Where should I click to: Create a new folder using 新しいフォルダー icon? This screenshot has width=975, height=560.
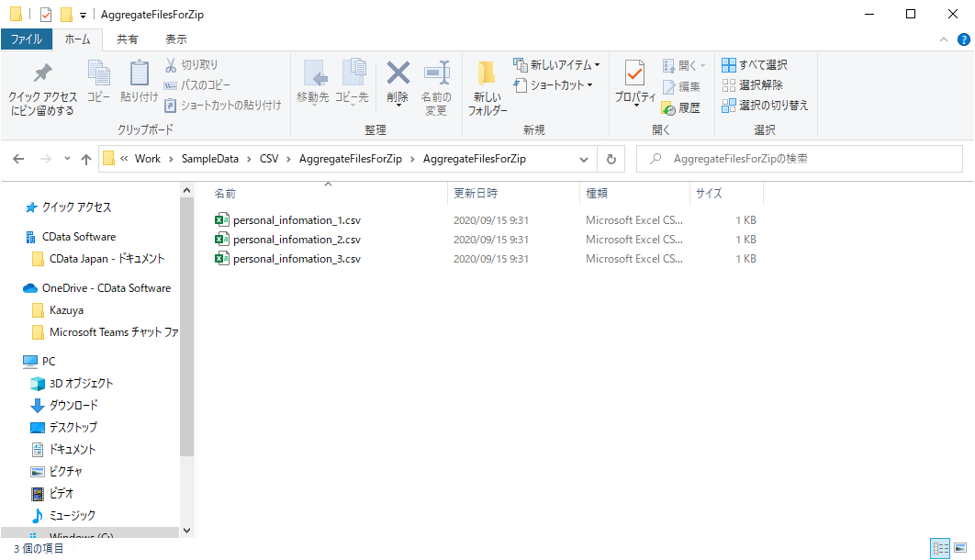coord(487,87)
